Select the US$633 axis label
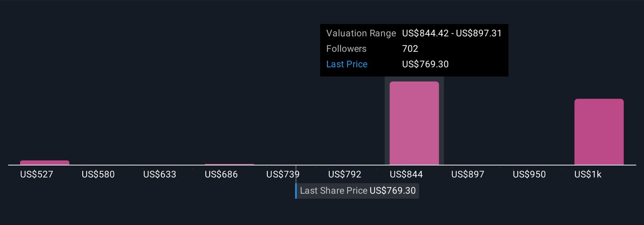 coord(160,175)
